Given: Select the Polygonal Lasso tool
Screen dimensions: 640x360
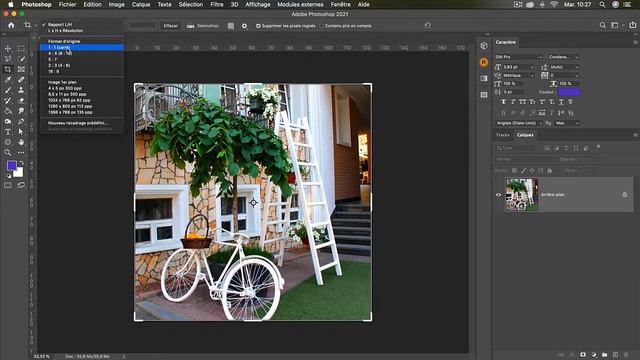Looking at the screenshot, I should click(x=8, y=59).
